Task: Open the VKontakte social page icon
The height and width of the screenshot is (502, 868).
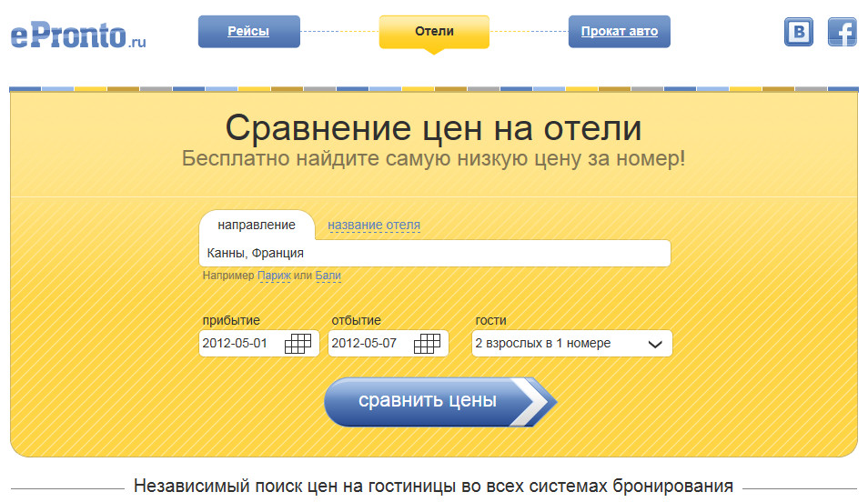Action: 798,33
